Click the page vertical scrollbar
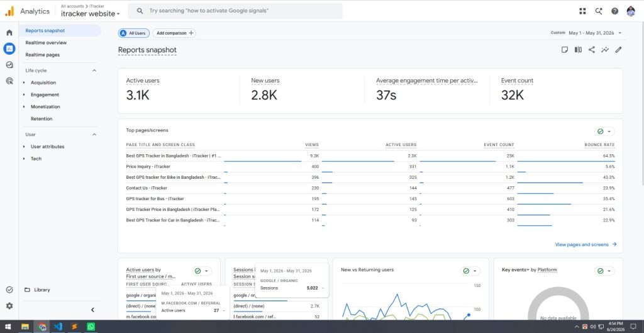Screen dimensions: 644x333 click(641, 103)
